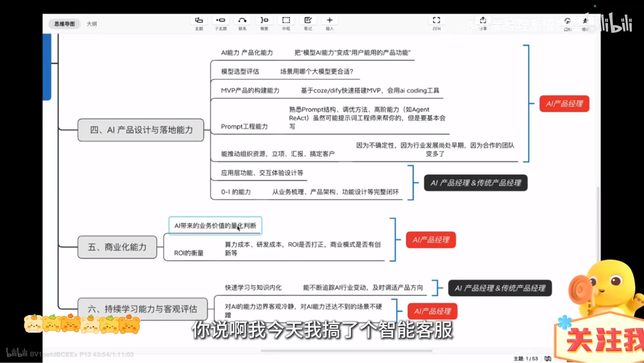Add a boundary with 外框 icon
The width and height of the screenshot is (644, 363).
tap(286, 21)
